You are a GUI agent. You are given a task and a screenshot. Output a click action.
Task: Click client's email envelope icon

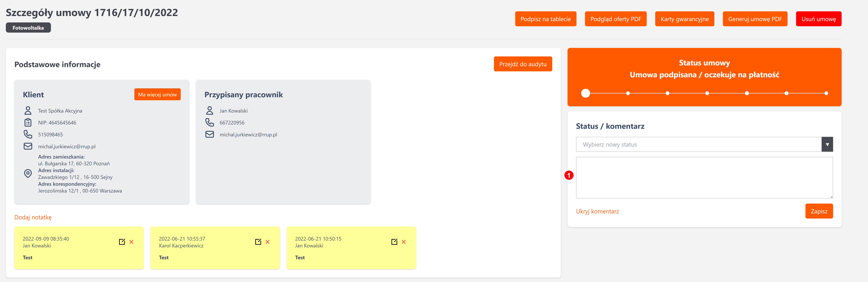(x=28, y=146)
